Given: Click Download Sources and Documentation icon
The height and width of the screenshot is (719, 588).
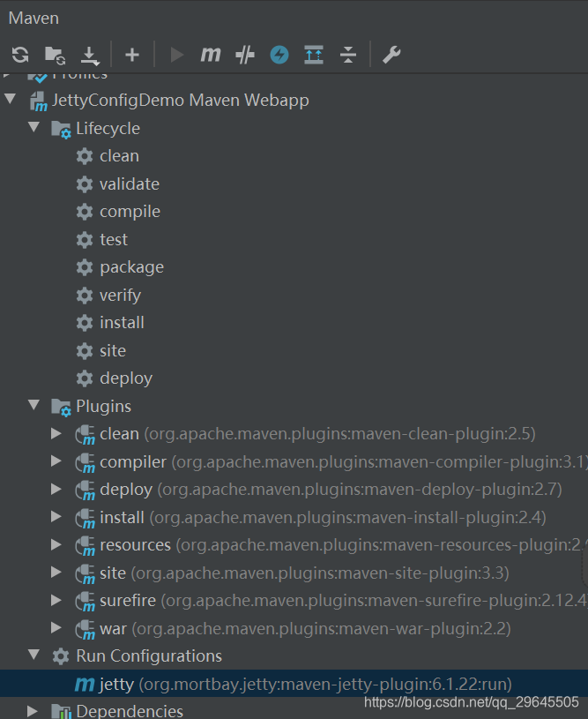Looking at the screenshot, I should pos(90,56).
